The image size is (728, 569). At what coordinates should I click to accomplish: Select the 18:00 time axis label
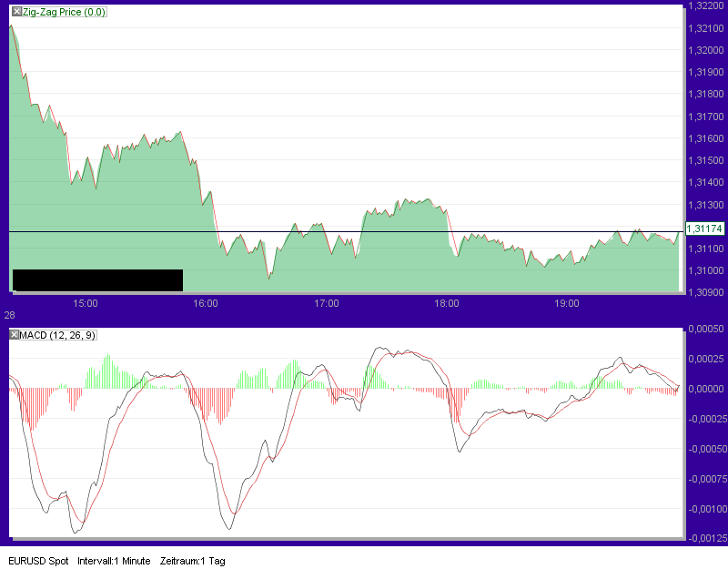pos(448,304)
